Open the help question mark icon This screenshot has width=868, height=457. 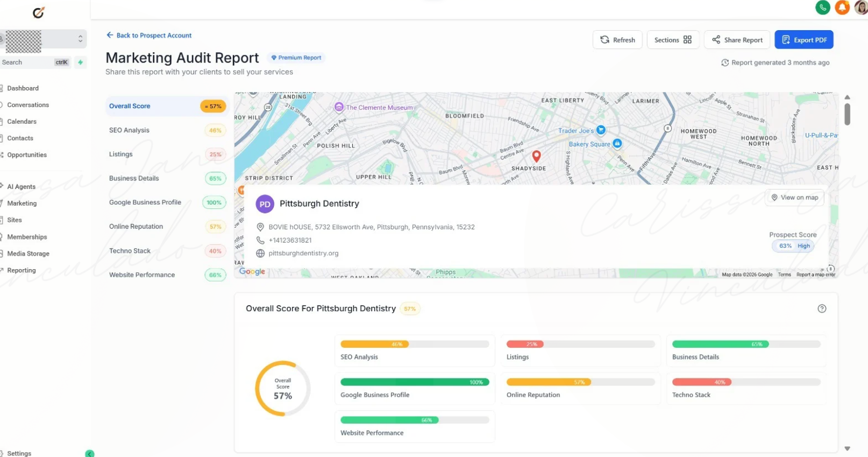(822, 308)
